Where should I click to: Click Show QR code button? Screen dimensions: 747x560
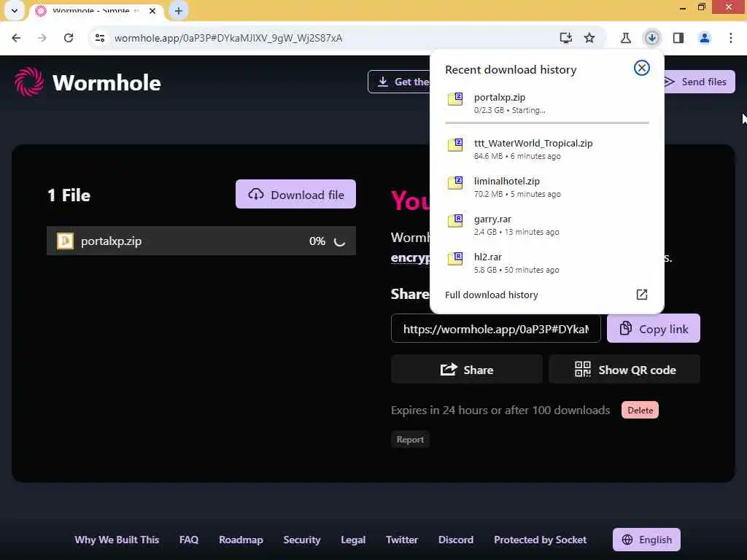(x=624, y=370)
